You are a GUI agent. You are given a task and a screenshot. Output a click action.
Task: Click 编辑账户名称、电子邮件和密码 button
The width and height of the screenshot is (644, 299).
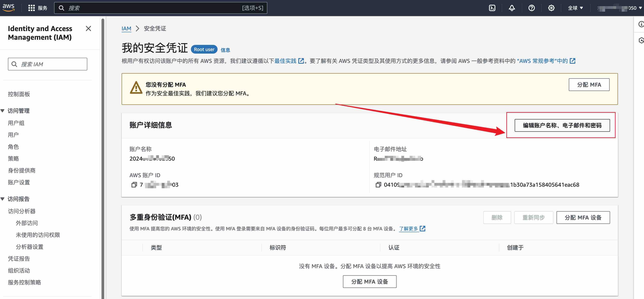pyautogui.click(x=562, y=125)
